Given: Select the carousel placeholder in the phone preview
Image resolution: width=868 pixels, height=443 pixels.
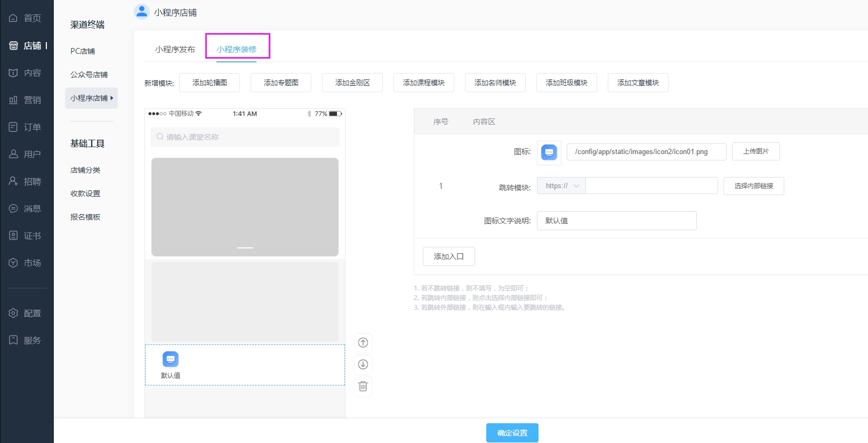Looking at the screenshot, I should (x=245, y=207).
